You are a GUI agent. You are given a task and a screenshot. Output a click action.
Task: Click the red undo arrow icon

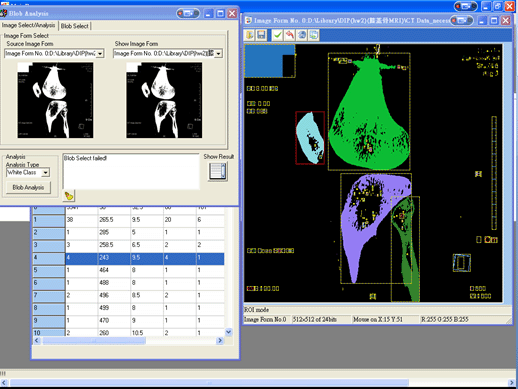click(x=290, y=35)
